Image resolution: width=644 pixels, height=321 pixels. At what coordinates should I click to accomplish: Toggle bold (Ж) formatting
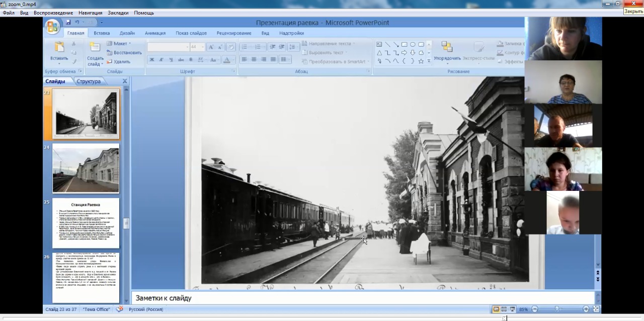coord(152,60)
